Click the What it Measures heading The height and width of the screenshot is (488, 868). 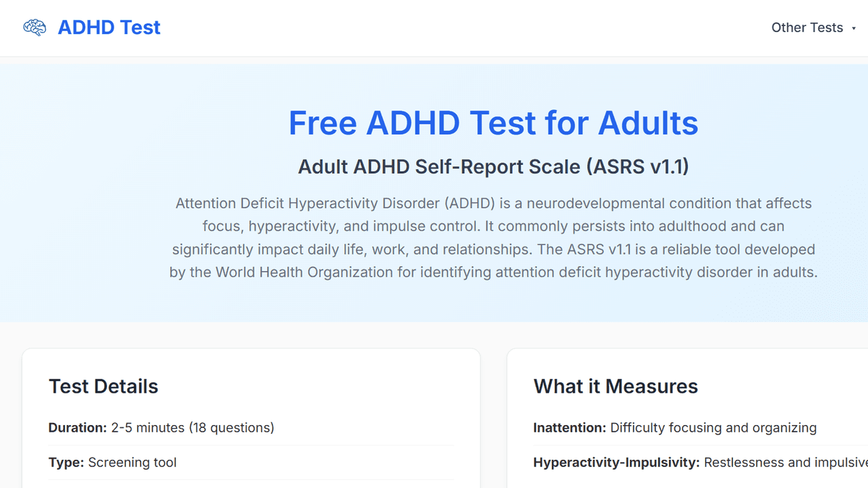(x=616, y=387)
